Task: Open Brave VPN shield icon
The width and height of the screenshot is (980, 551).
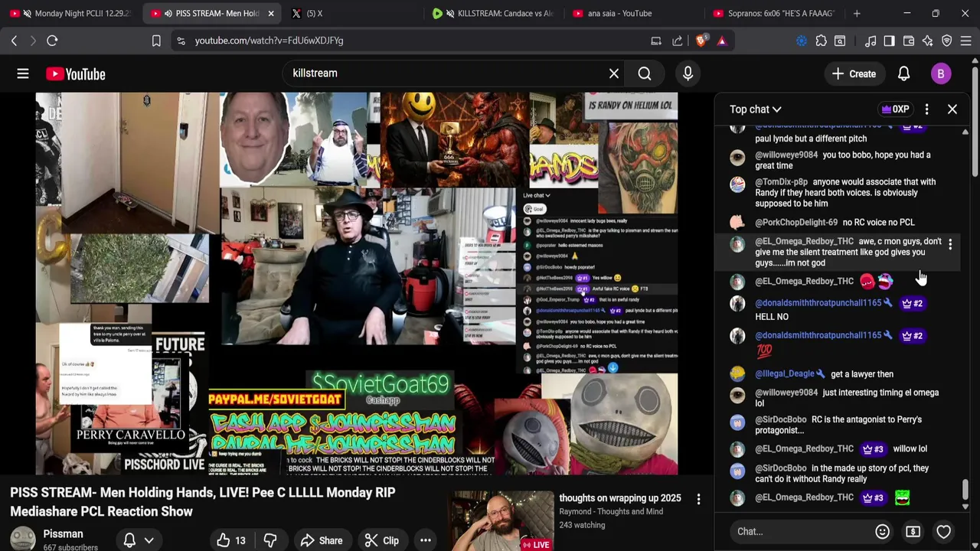Action: 947,41
